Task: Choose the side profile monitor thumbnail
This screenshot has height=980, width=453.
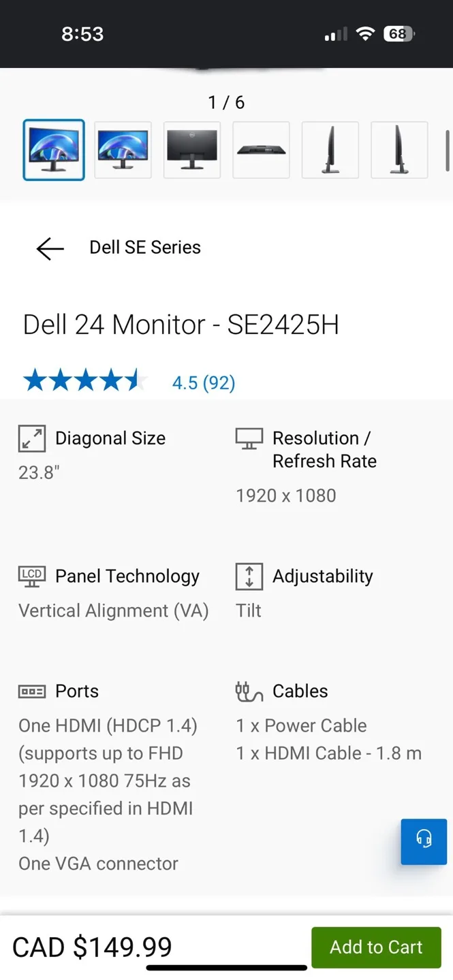Action: click(330, 150)
